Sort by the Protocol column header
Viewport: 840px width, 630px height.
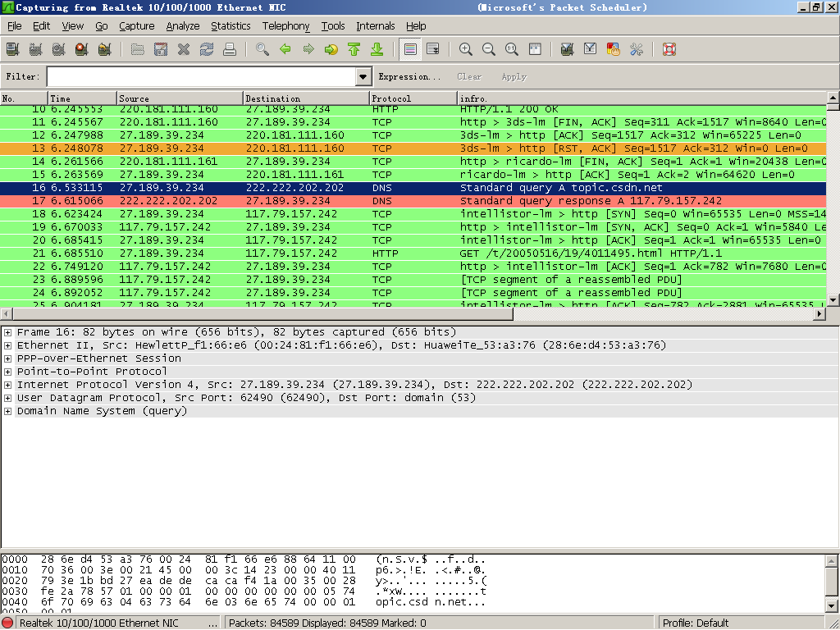(413, 98)
